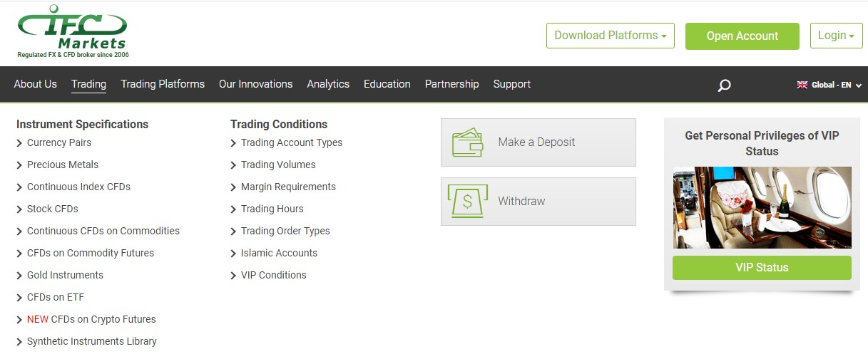Open the About Us menu
This screenshot has width=868, height=354.
36,84
